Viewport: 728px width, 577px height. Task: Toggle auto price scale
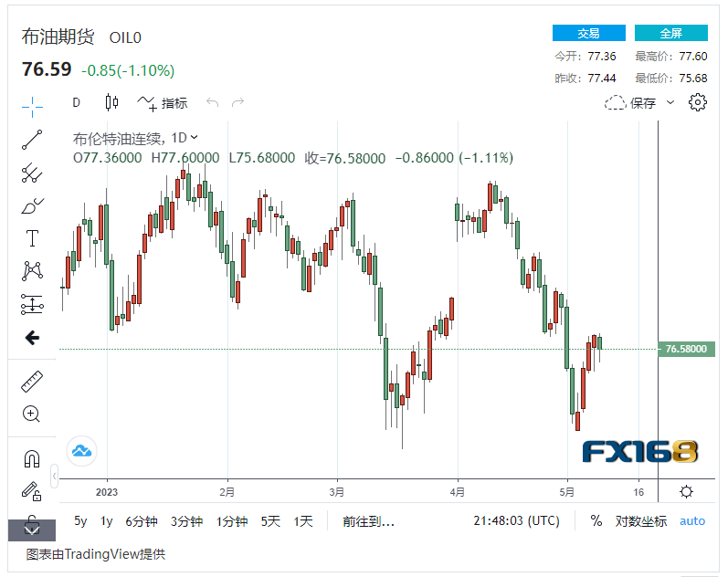pyautogui.click(x=692, y=521)
